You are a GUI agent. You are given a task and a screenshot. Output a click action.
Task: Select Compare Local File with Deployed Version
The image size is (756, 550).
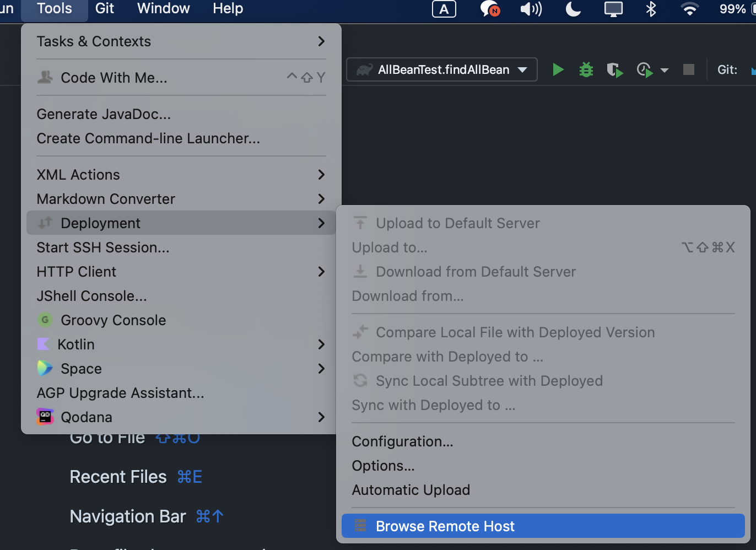click(543, 332)
